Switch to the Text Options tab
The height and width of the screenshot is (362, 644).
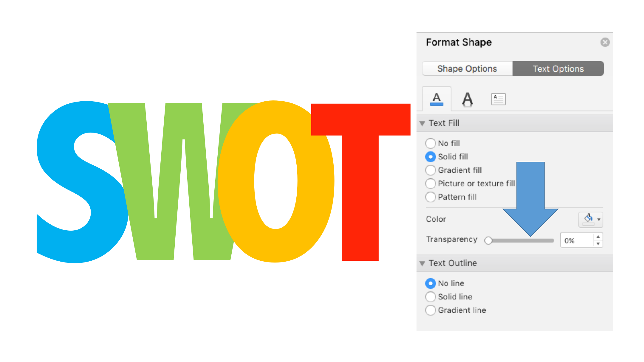tap(558, 68)
